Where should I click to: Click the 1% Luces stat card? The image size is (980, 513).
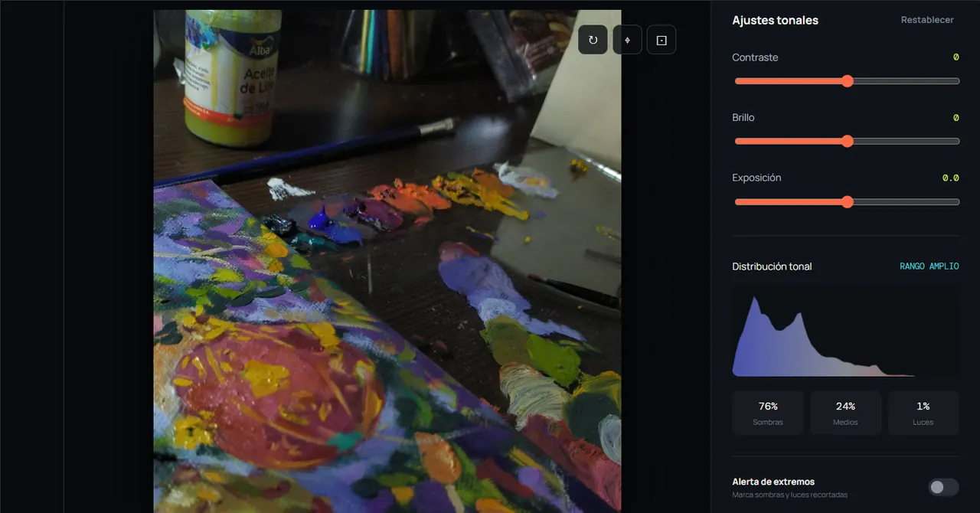point(923,413)
